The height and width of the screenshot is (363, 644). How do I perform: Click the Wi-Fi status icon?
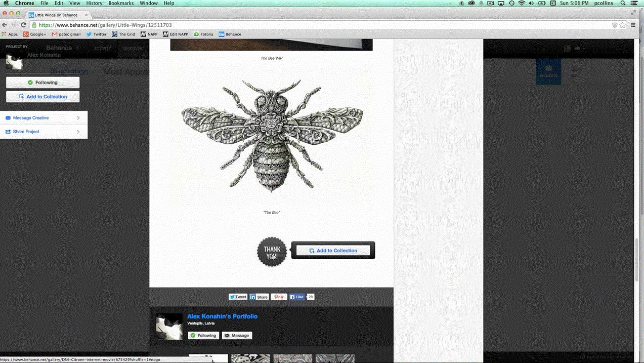pos(522,3)
